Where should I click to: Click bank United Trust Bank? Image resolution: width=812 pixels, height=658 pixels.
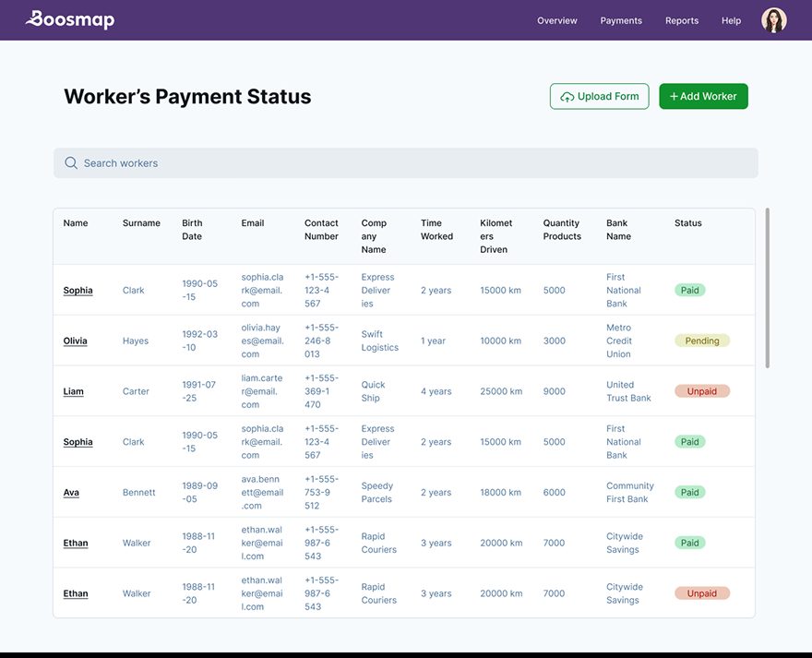click(x=628, y=391)
